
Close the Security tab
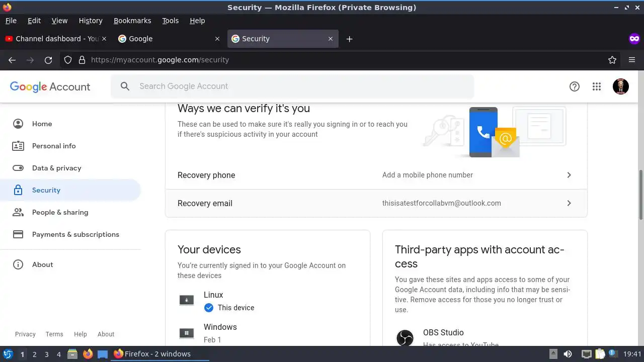(x=331, y=39)
